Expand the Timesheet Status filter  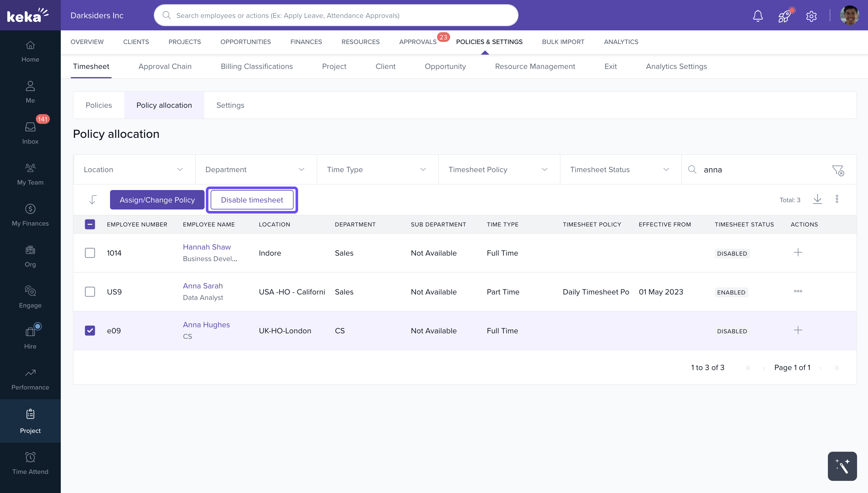click(620, 170)
